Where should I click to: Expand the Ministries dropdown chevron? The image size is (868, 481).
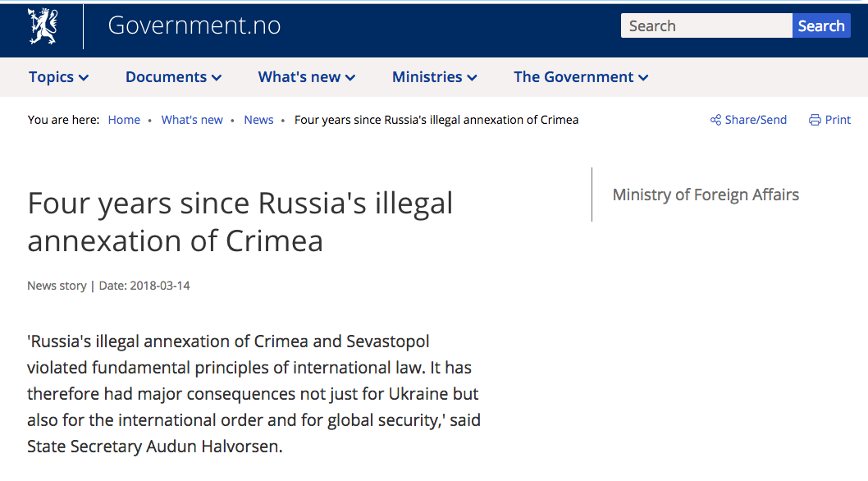pos(473,78)
